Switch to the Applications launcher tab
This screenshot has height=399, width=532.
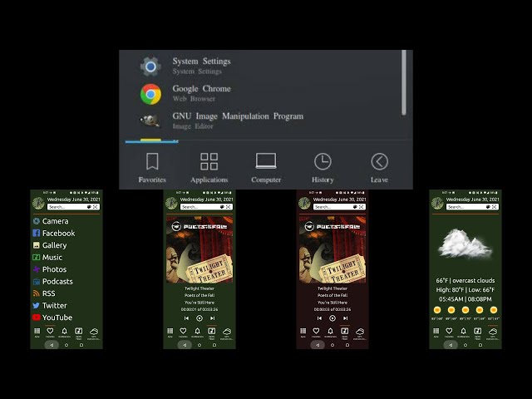click(209, 168)
